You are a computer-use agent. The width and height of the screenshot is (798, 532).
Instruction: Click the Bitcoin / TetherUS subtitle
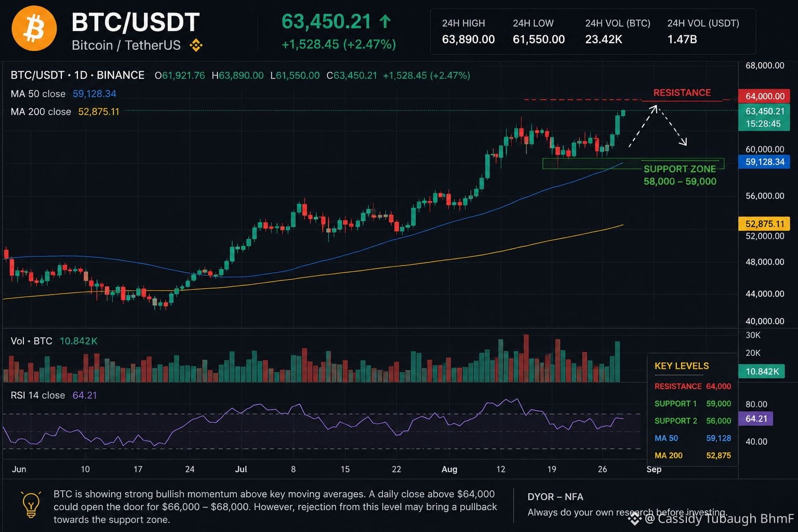126,45
